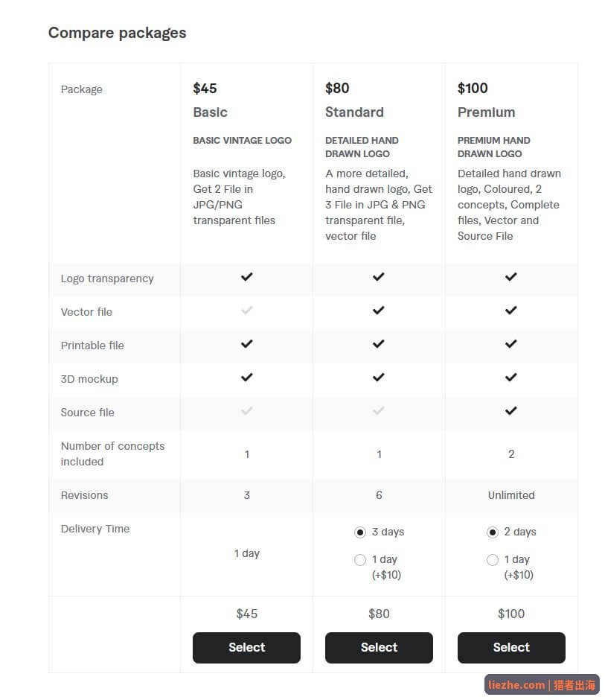Click Basic's Logo transparency checkmark
This screenshot has height=700, width=605.
pyautogui.click(x=247, y=277)
